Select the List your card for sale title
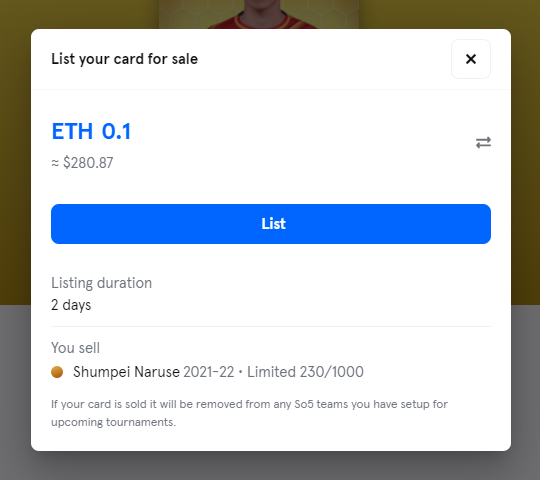The image size is (540, 480). click(125, 59)
